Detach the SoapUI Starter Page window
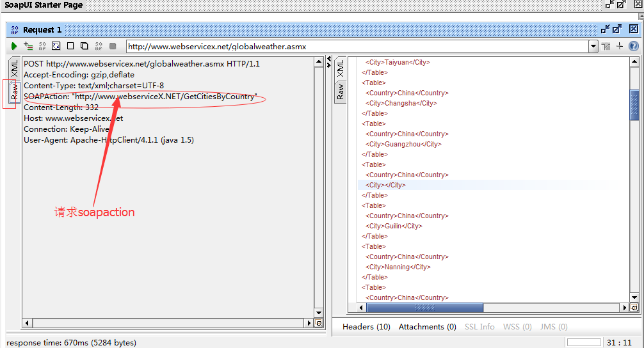644x348 pixels. (x=610, y=4)
